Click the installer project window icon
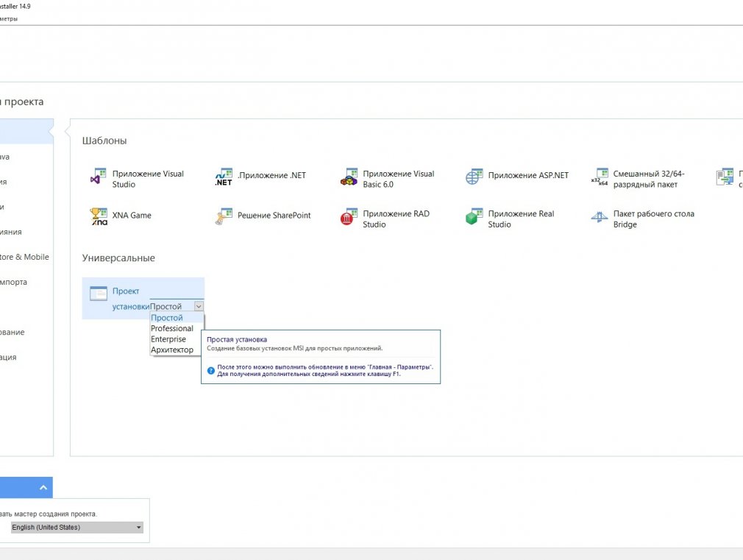The width and height of the screenshot is (743, 560). pos(98,294)
